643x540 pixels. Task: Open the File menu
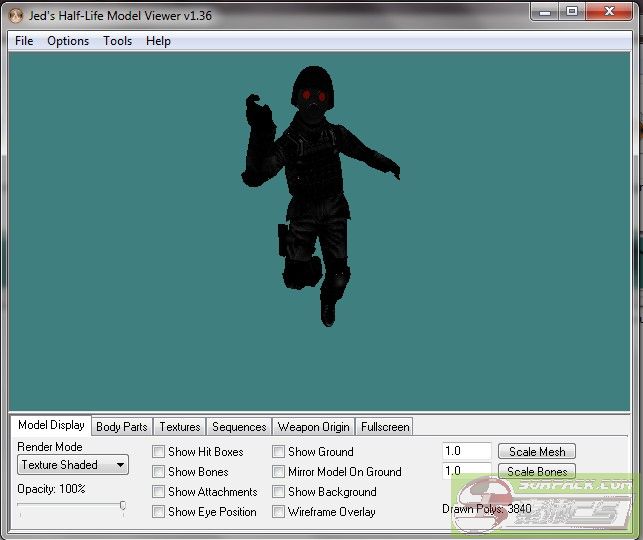[x=24, y=41]
